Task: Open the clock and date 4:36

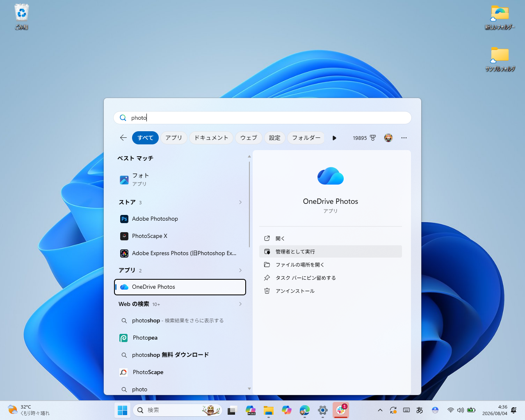Action: tap(495, 410)
